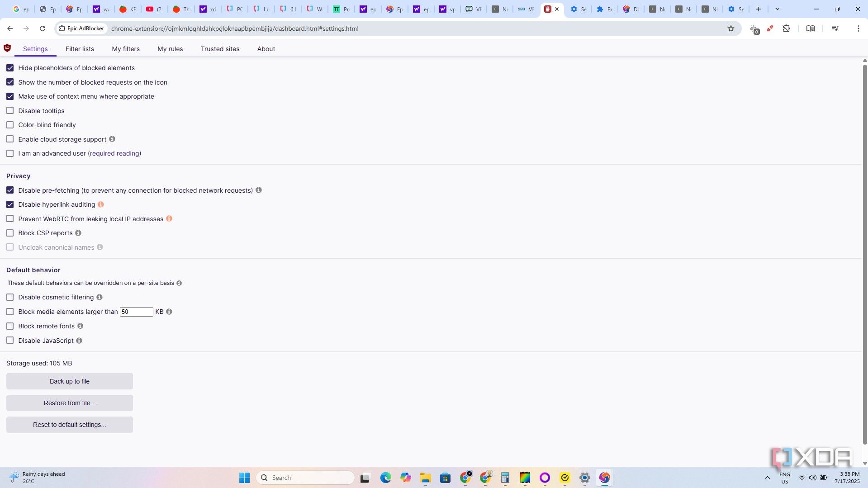Click Reset to default settings button
Image resolution: width=868 pixels, height=488 pixels.
click(x=70, y=425)
